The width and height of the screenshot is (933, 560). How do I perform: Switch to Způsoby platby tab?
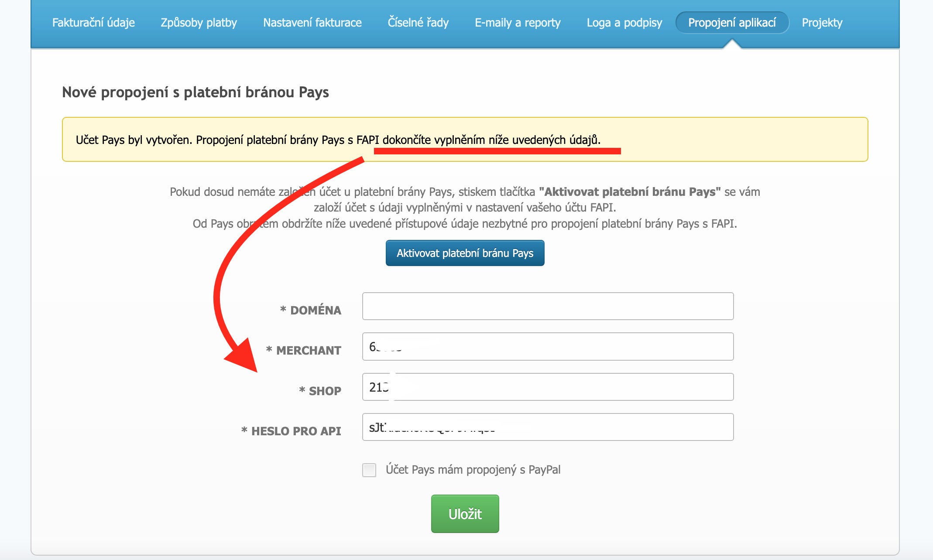tap(199, 23)
